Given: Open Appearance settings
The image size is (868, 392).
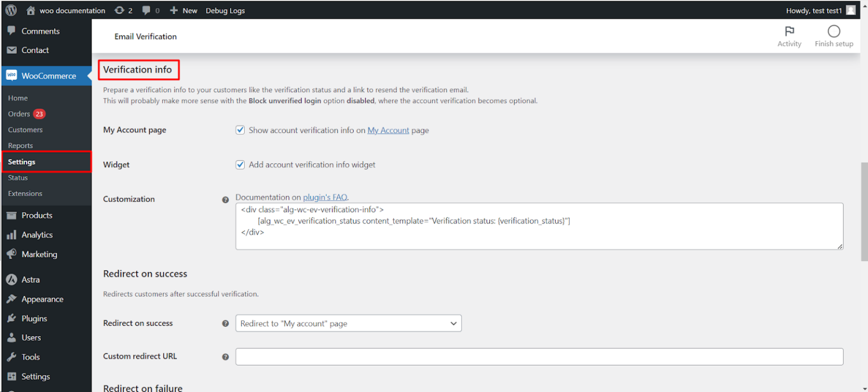Looking at the screenshot, I should (x=42, y=299).
